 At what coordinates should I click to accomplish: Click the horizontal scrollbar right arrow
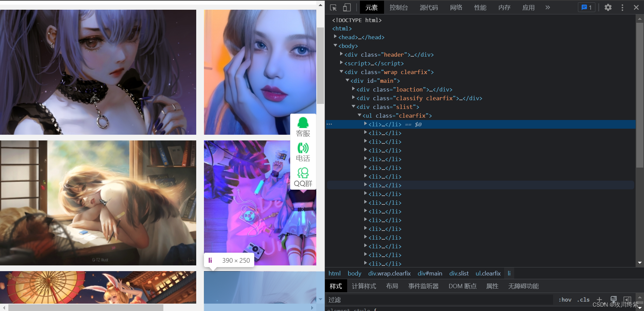[x=312, y=308]
